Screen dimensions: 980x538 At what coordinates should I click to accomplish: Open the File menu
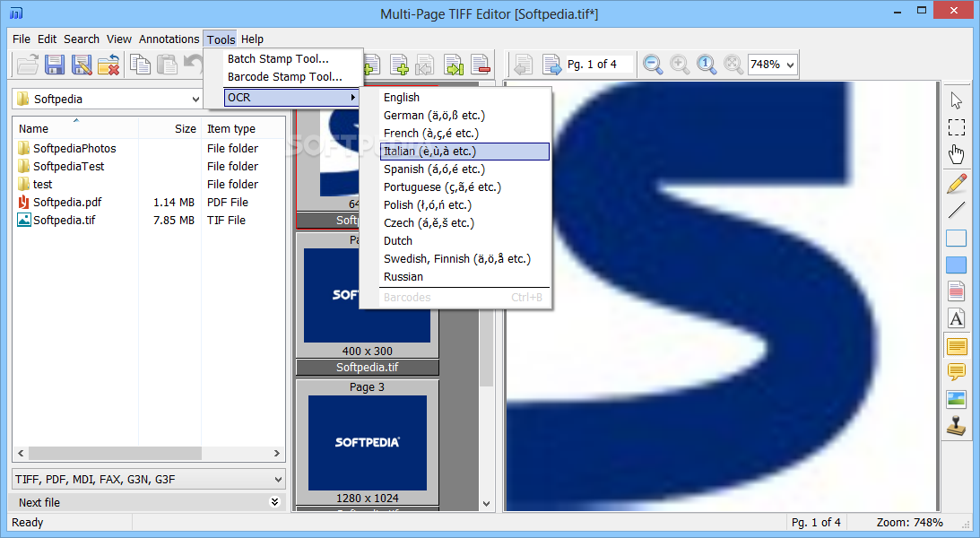click(x=22, y=39)
